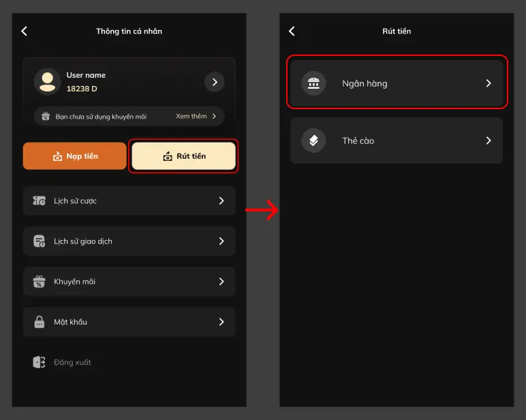
Task: Tap Đăng xuất to log out
Action: pos(72,362)
